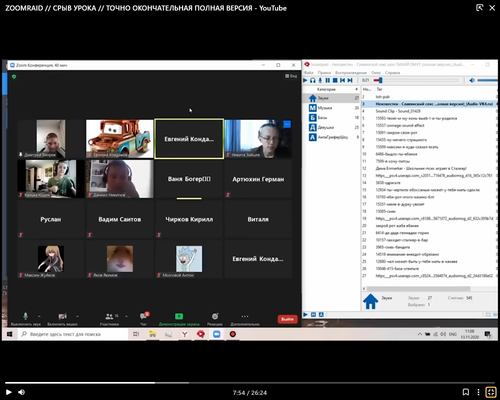The image size is (500, 400).
Task: Select Вадим Саитов participant tile
Action: tap(120, 219)
